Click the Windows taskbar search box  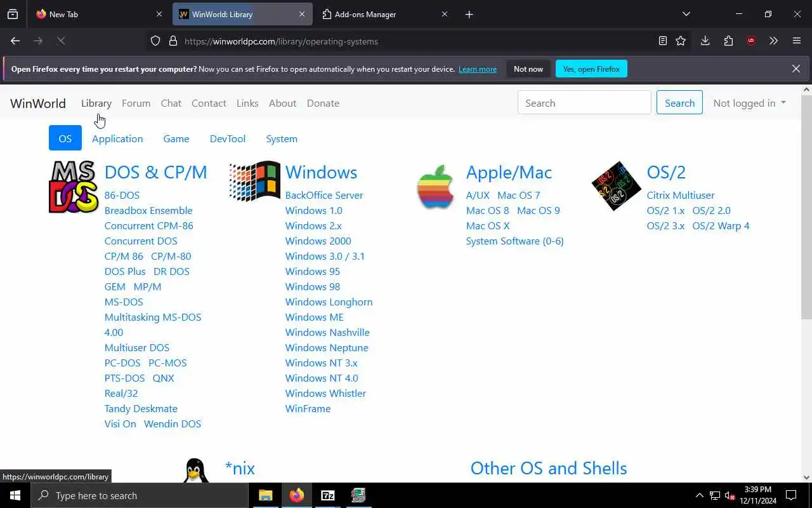pos(140,495)
